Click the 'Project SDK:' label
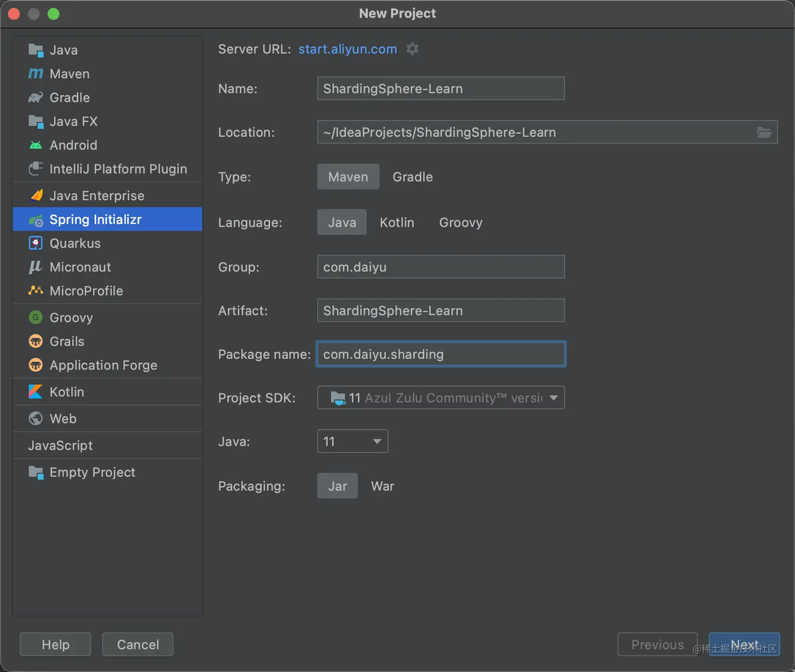Image resolution: width=795 pixels, height=672 pixels. 257,398
